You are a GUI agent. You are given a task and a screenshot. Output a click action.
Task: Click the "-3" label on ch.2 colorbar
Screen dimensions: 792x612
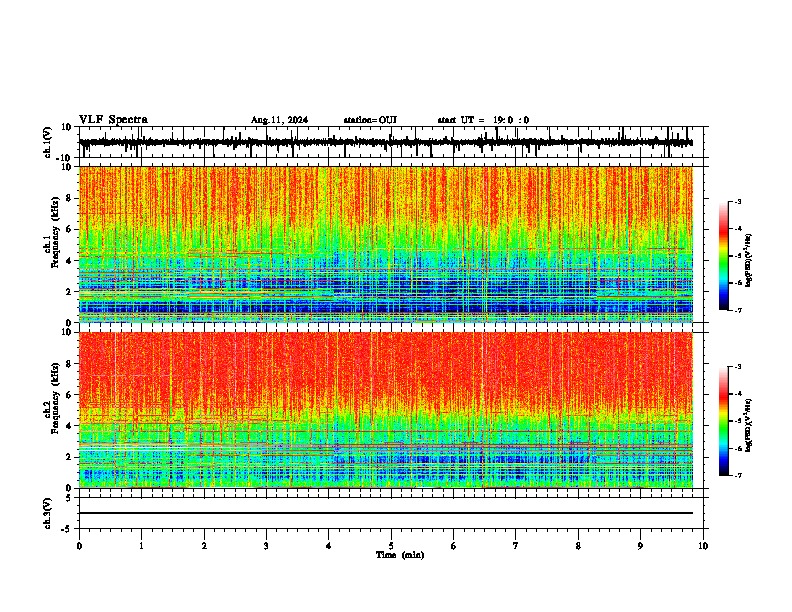738,367
